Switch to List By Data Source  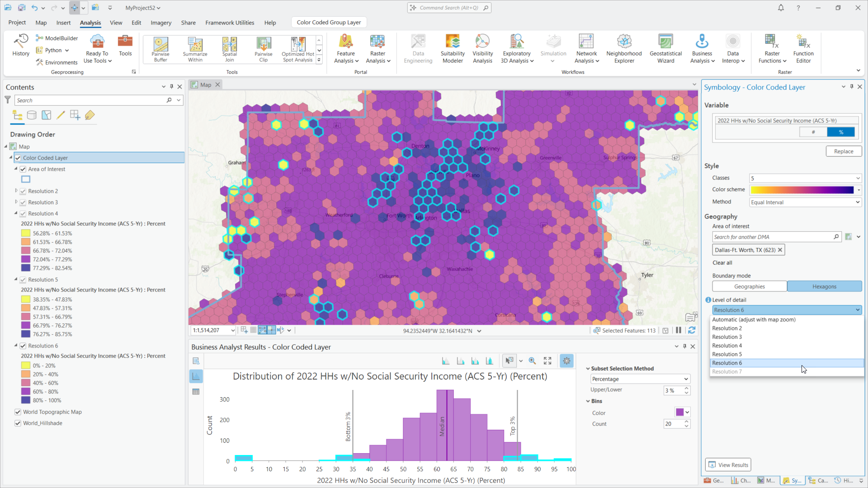pyautogui.click(x=32, y=115)
